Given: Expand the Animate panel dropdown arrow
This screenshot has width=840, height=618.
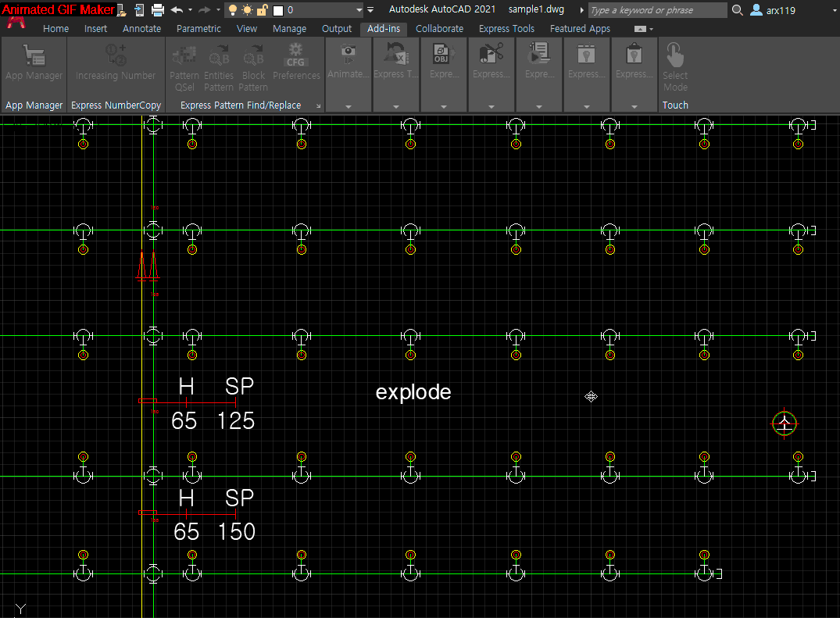Looking at the screenshot, I should [x=348, y=106].
